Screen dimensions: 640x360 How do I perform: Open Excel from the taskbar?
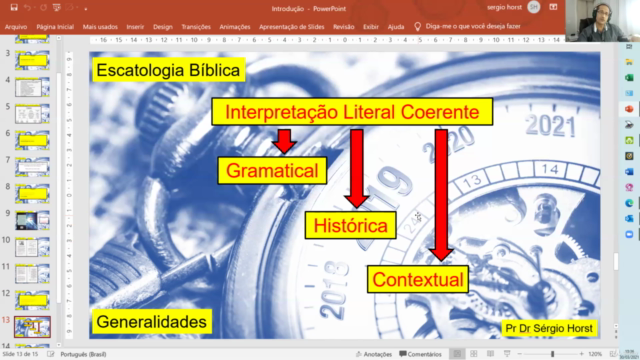click(629, 78)
